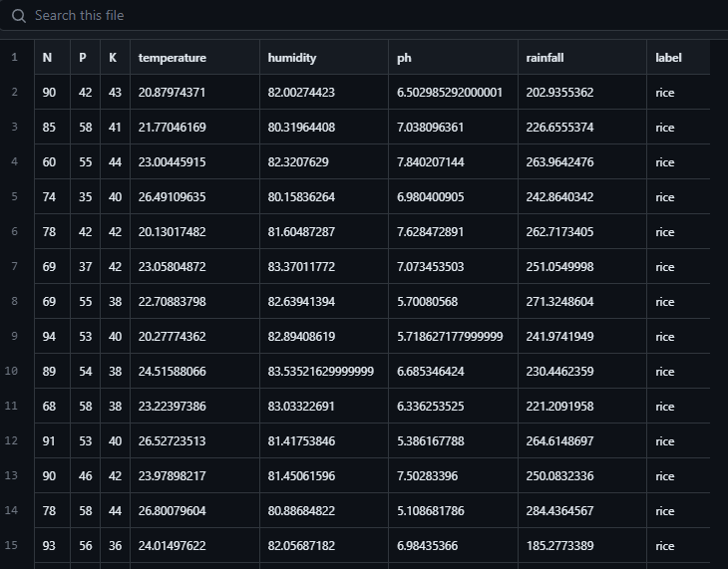Select the 'rainfall' column header
Screen dimensions: 728x569
pyautogui.click(x=582, y=57)
